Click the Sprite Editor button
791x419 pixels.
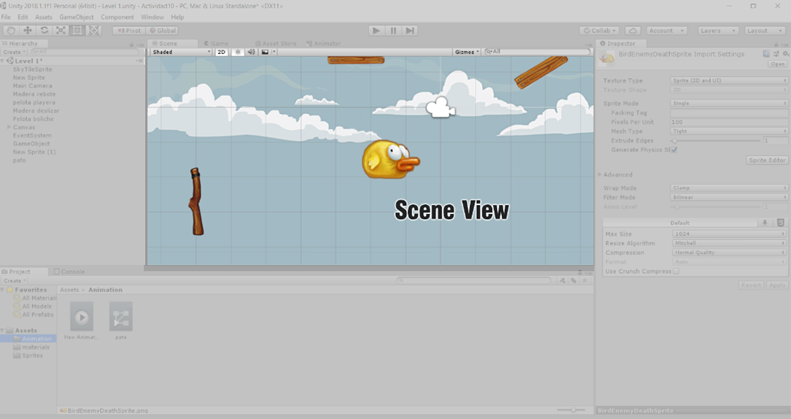(x=767, y=160)
